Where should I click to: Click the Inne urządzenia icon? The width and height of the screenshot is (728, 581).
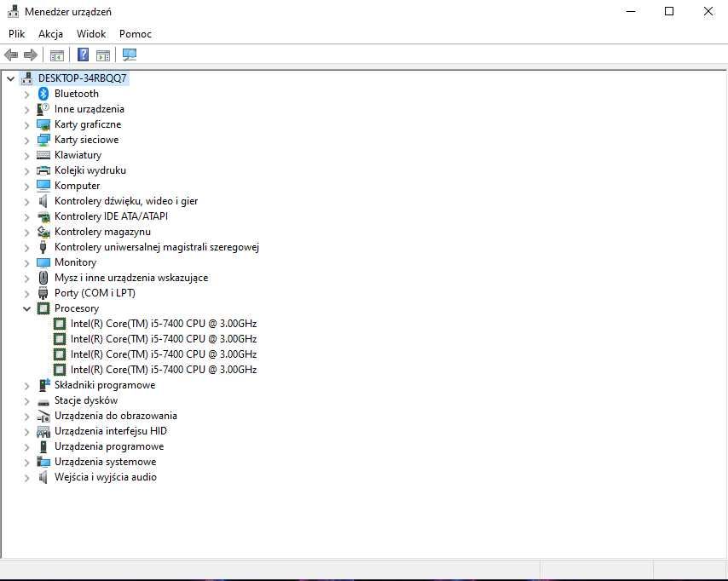(x=43, y=109)
